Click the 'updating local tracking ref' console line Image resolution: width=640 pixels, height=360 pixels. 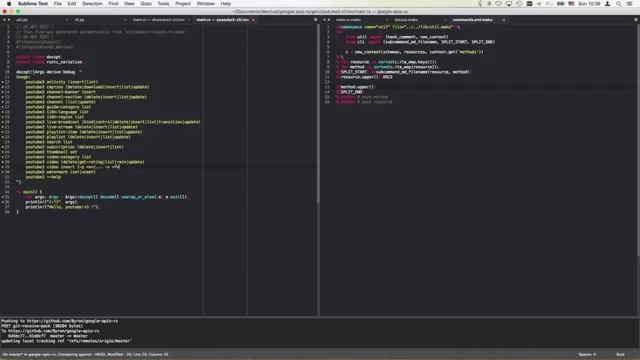67,340
